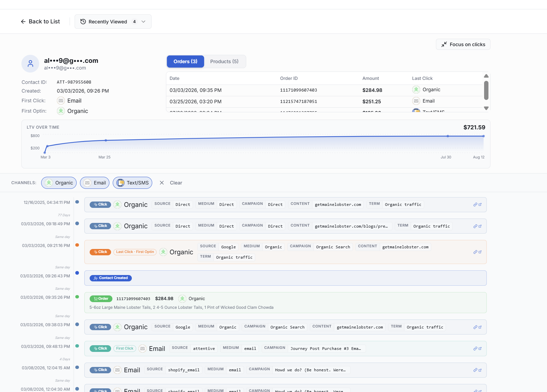547x392 pixels.
Task: Toggle the Organic channel filter chip
Action: click(x=59, y=183)
